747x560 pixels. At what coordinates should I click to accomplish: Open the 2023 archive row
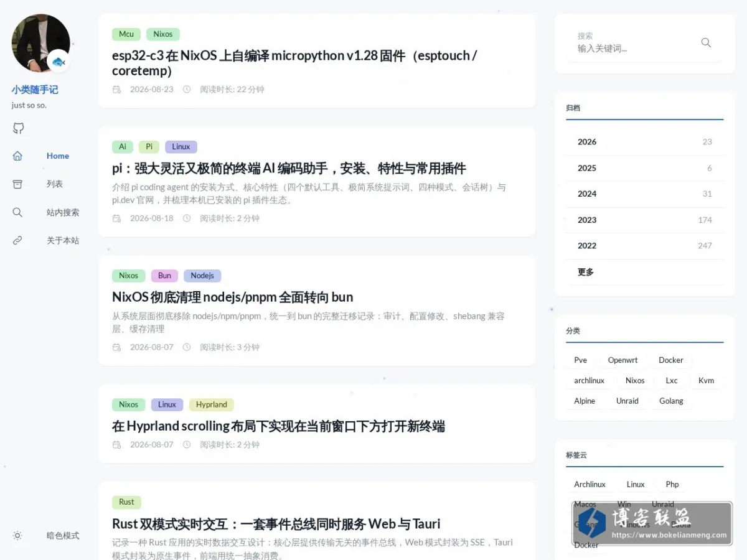pos(645,220)
